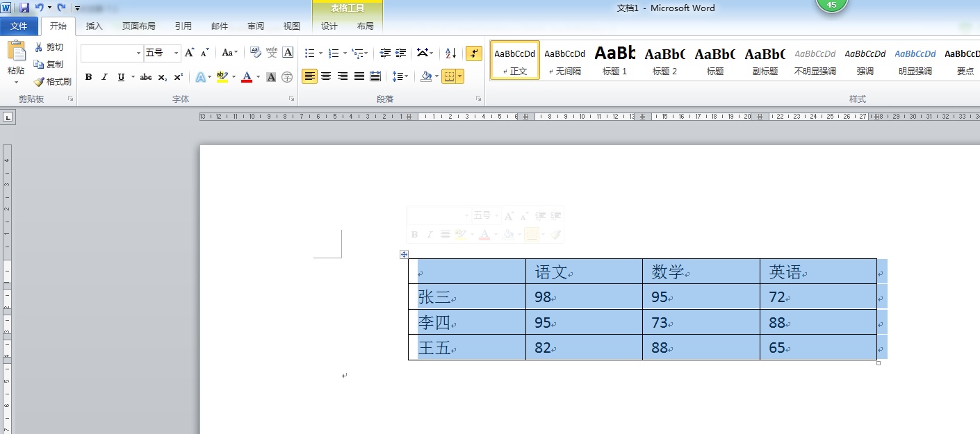Click the highlight pen icon
The height and width of the screenshot is (434, 980).
(x=222, y=77)
